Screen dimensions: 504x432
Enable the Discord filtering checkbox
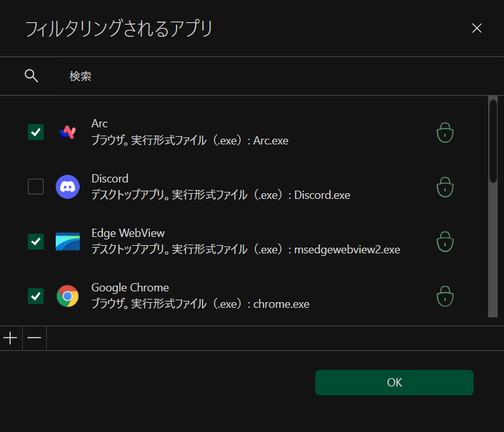(x=36, y=187)
